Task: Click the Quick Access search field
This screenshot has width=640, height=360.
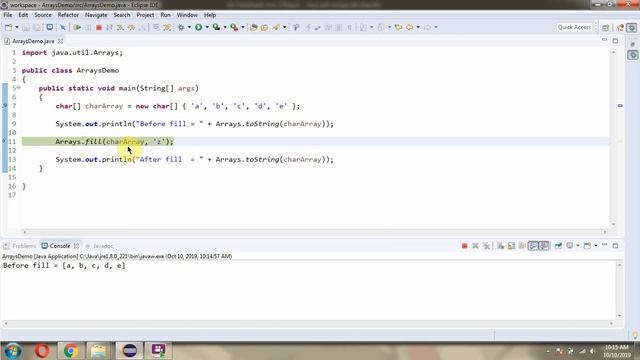Action: tap(574, 27)
